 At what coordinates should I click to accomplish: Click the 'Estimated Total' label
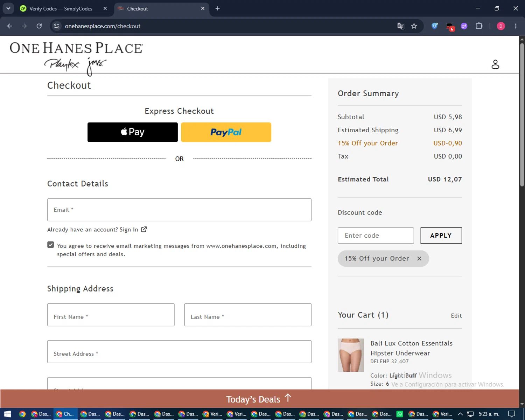tap(363, 179)
